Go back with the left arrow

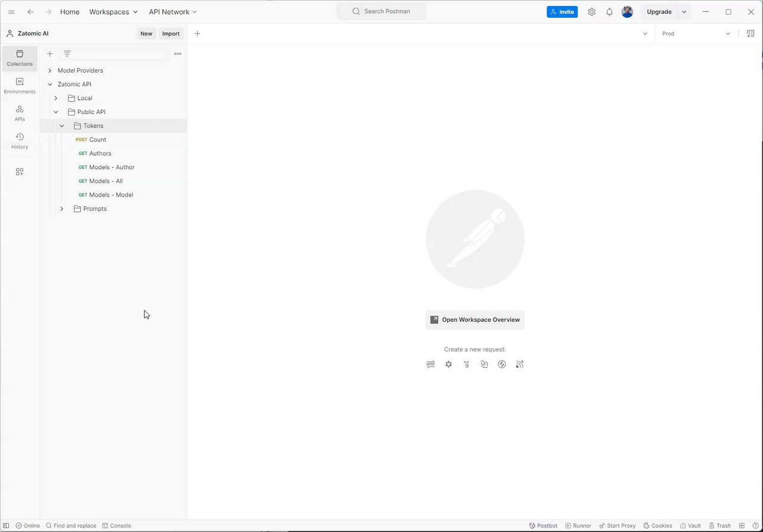[x=30, y=12]
